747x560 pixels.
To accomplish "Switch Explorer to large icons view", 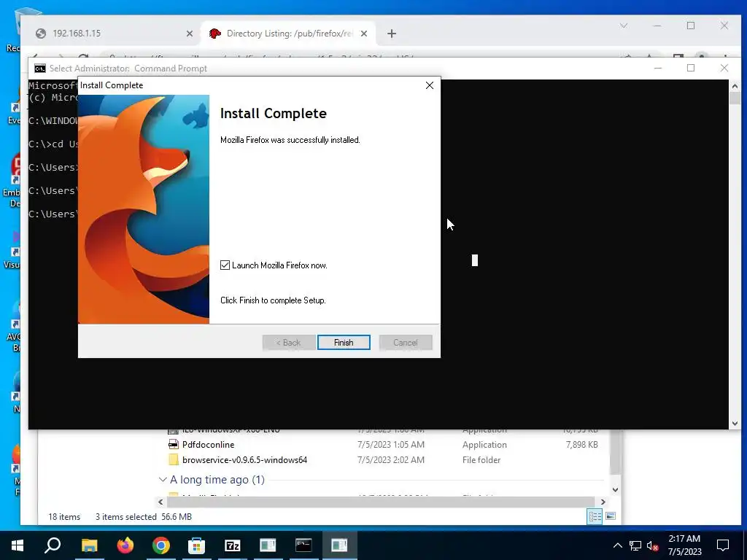I will [611, 516].
